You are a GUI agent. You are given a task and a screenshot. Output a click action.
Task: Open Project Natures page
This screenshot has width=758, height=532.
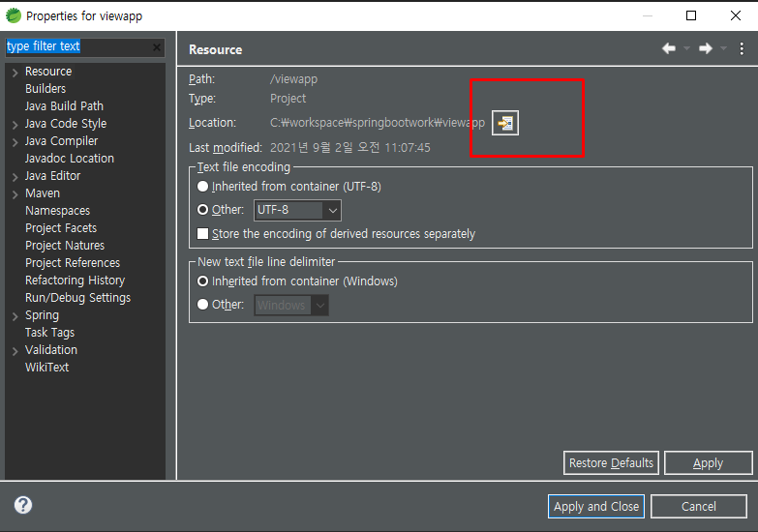click(65, 246)
